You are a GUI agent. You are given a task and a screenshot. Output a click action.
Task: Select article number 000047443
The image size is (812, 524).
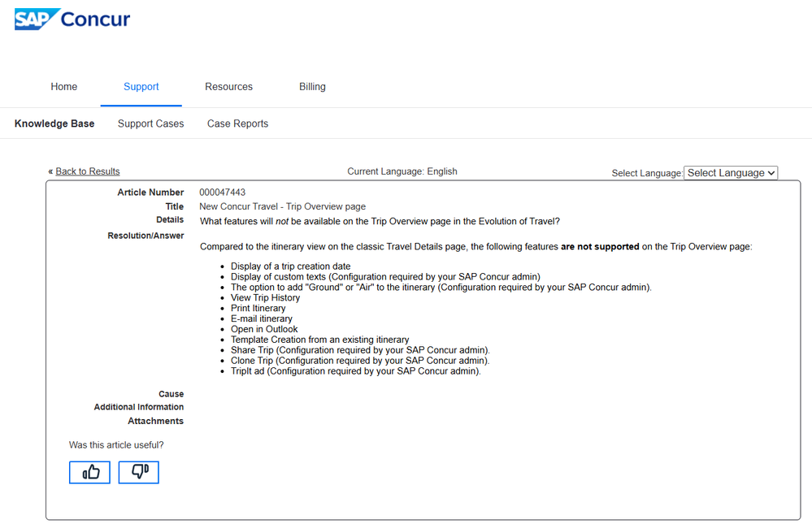pos(222,192)
